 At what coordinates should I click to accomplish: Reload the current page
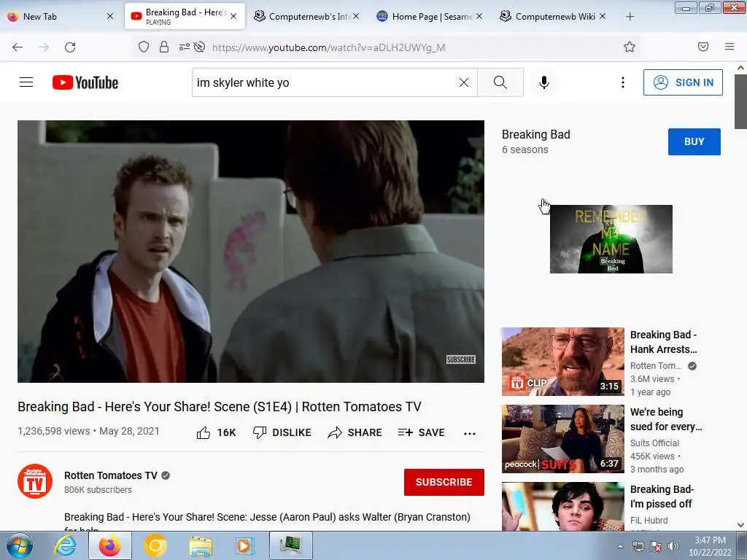[70, 47]
